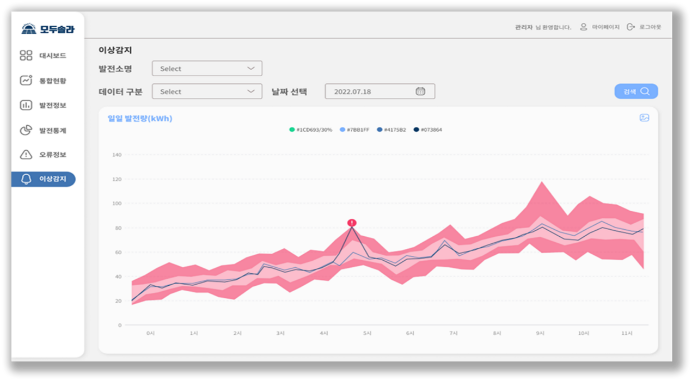This screenshot has width=694, height=382.
Task: Click the chart image export icon
Action: pyautogui.click(x=644, y=118)
